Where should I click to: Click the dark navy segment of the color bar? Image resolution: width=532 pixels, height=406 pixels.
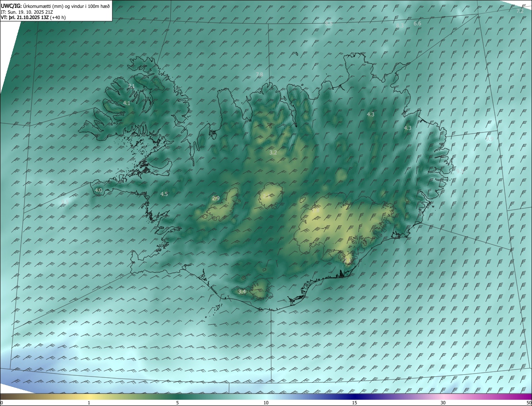click(355, 396)
